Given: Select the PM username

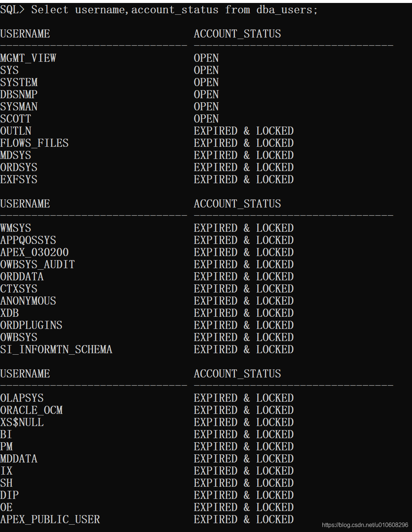Looking at the screenshot, I should tap(7, 447).
